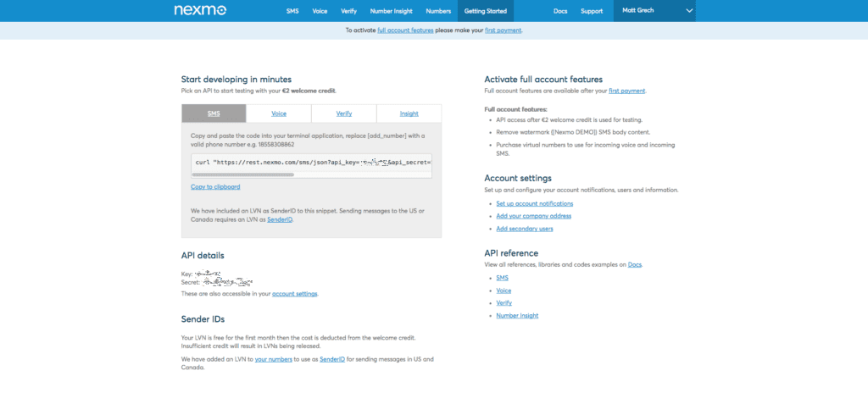Open the Voice item in top navigation

point(320,11)
